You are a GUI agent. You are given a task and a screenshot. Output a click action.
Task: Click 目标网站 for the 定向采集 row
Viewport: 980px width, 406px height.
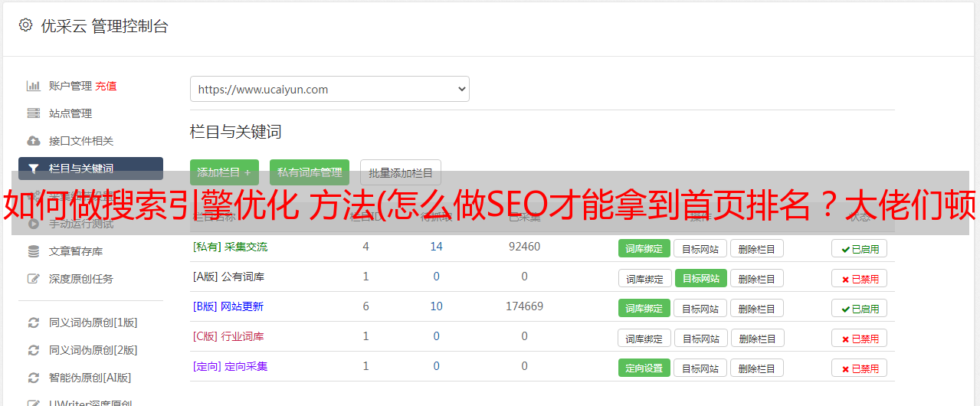[x=700, y=368]
